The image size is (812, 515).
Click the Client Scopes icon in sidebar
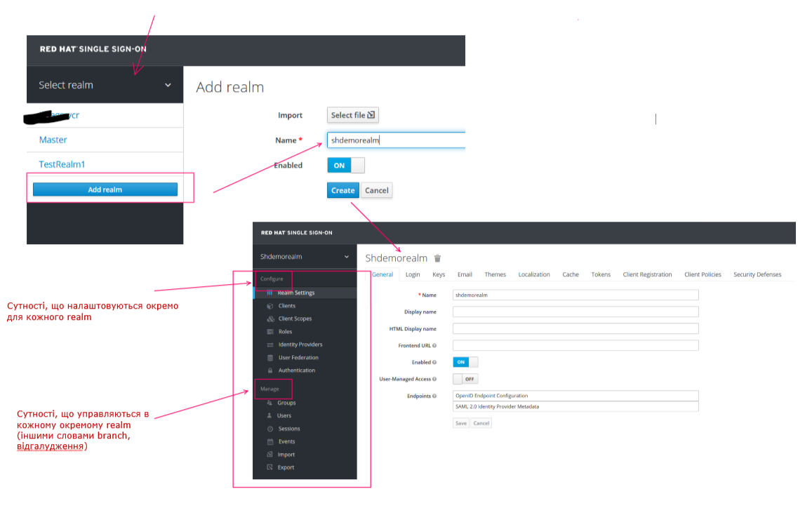click(271, 319)
